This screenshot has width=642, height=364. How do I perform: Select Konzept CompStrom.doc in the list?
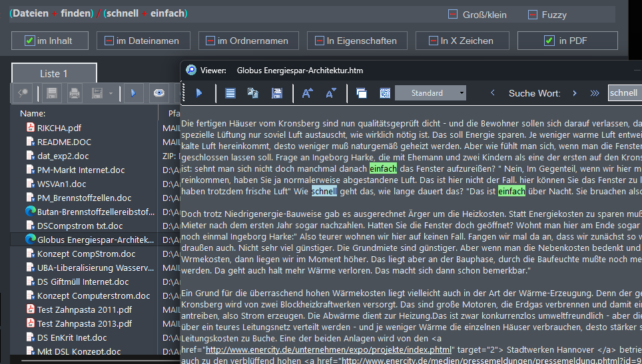tap(87, 254)
